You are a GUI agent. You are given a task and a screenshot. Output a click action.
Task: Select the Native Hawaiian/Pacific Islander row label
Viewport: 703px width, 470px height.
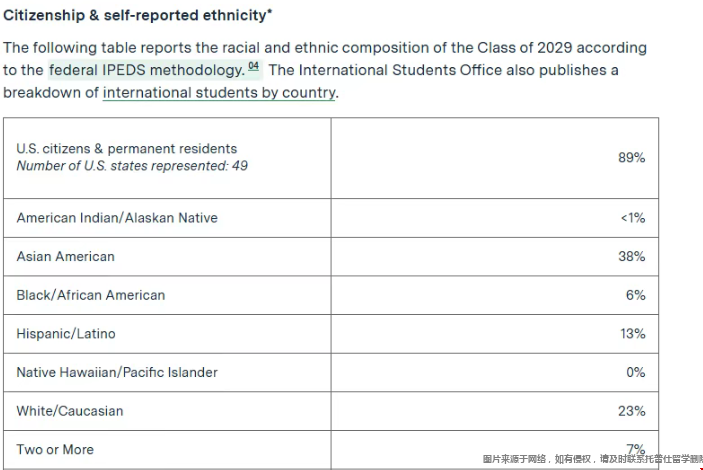(117, 372)
